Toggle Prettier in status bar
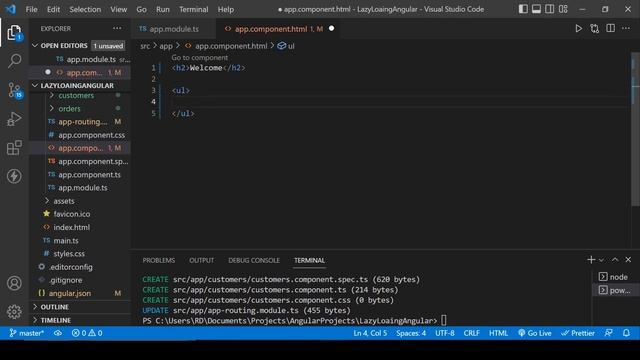The width and height of the screenshot is (640, 360). (578, 333)
